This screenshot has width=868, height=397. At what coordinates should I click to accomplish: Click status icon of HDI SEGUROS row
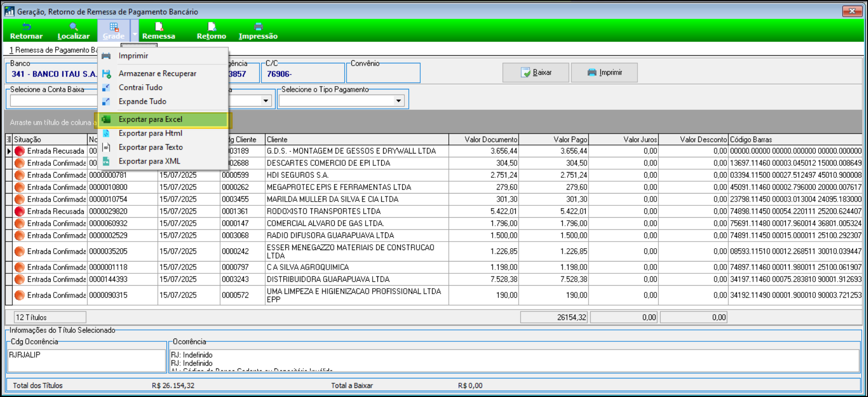[19, 175]
